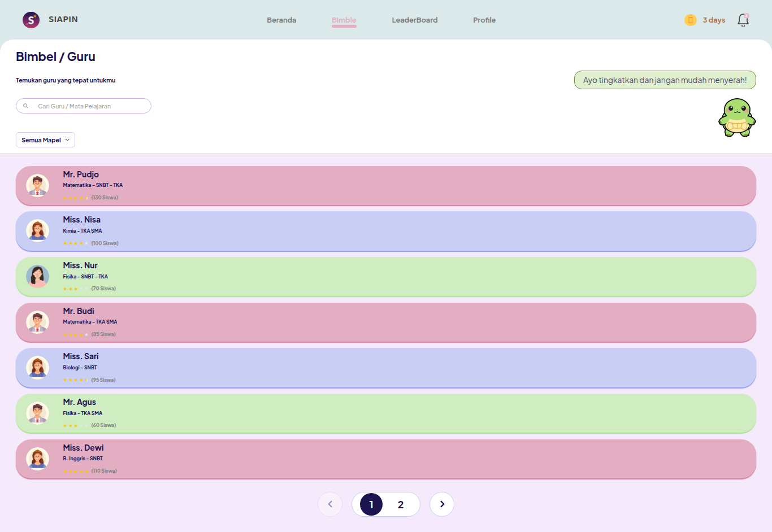Click Mr. Pudjo's star rating
Image resolution: width=772 pixels, height=532 pixels.
point(76,198)
